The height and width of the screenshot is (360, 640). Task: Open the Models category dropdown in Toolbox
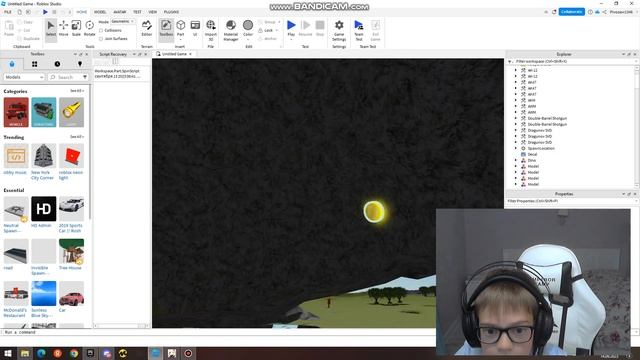24,77
